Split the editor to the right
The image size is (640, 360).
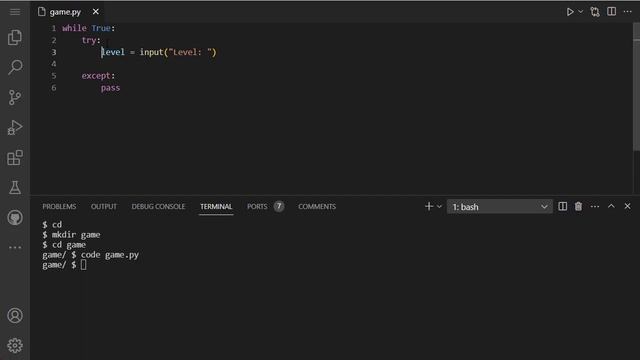(x=611, y=11)
